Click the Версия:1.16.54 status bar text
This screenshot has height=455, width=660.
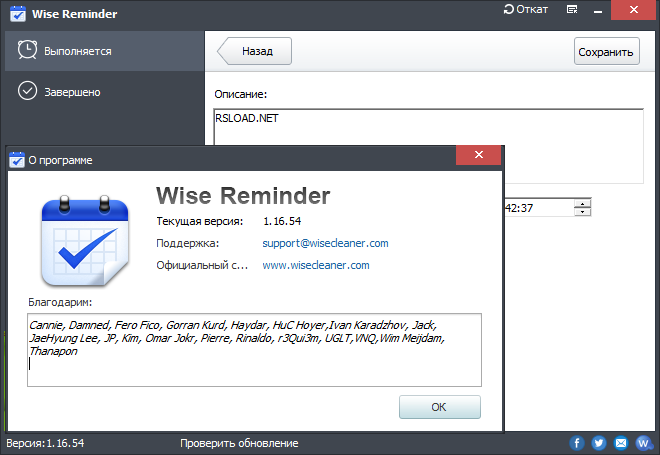tap(45, 443)
